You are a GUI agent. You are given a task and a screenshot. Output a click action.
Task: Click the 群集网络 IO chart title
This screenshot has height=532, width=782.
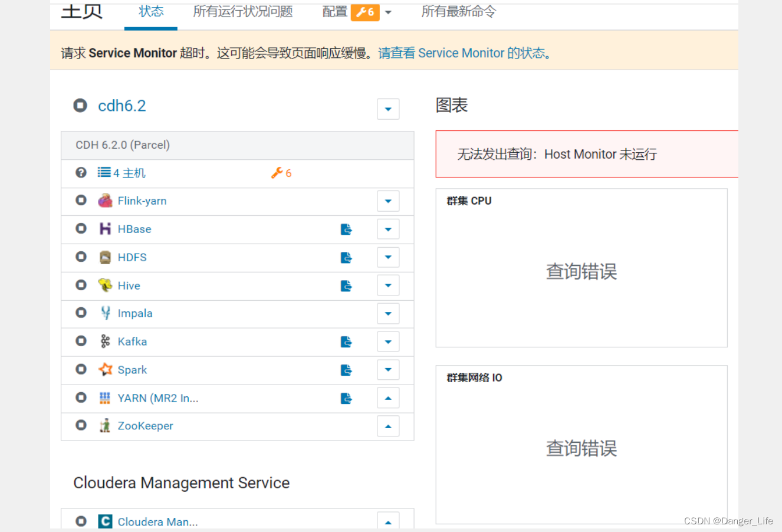pyautogui.click(x=474, y=377)
